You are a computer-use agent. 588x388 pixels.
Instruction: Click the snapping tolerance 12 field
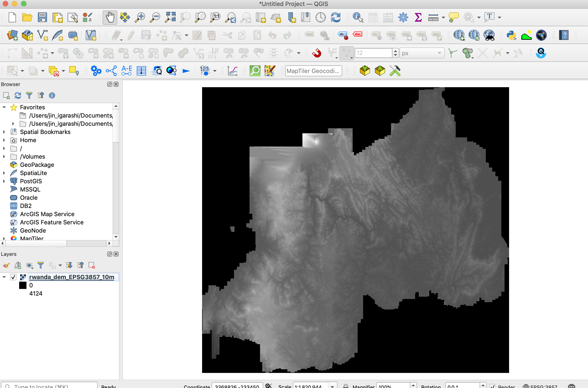(373, 53)
